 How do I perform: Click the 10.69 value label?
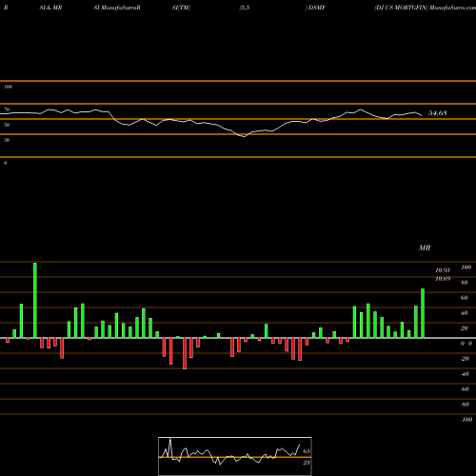tap(443, 279)
